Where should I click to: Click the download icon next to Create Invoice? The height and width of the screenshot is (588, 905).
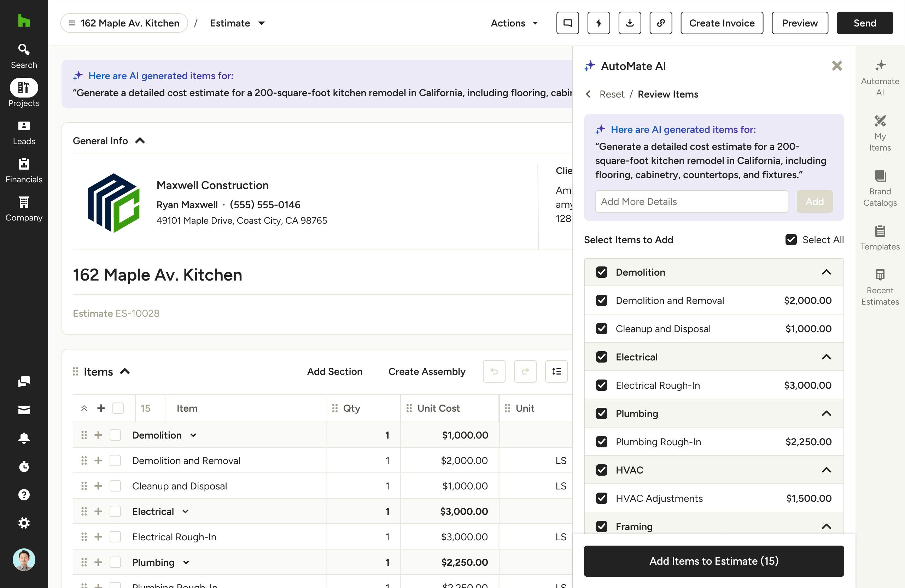point(630,23)
